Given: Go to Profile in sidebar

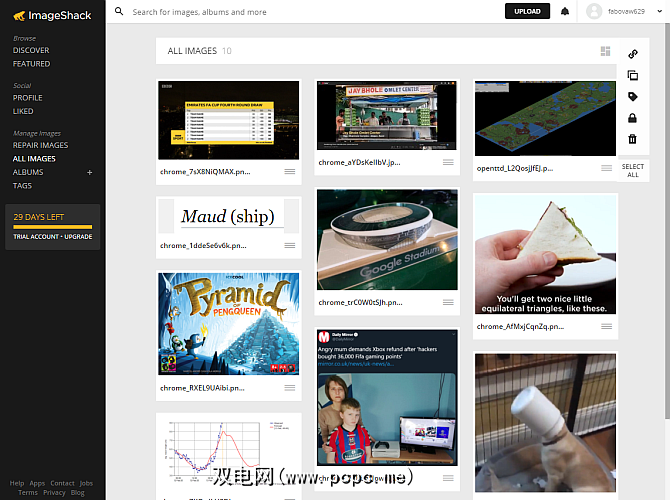Looking at the screenshot, I should point(28,98).
